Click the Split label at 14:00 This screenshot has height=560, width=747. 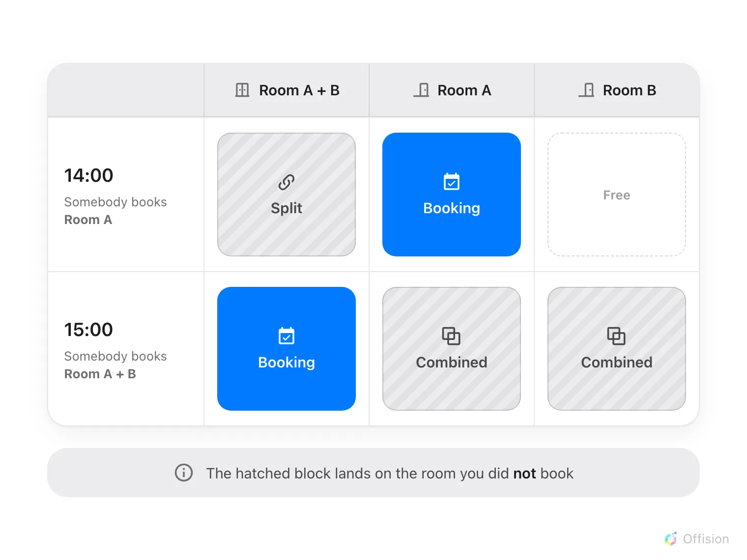[287, 208]
